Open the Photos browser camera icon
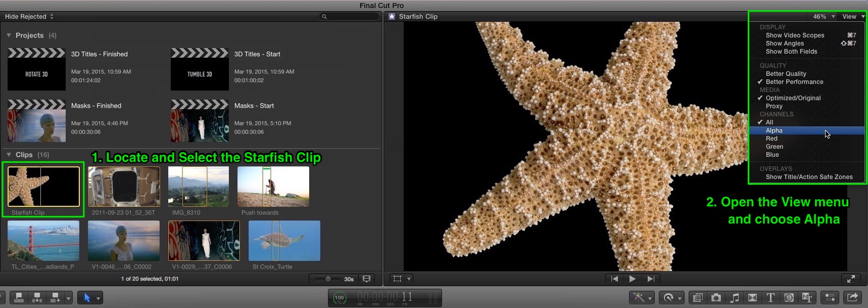Viewport: 868px width, 308px height. point(716,297)
